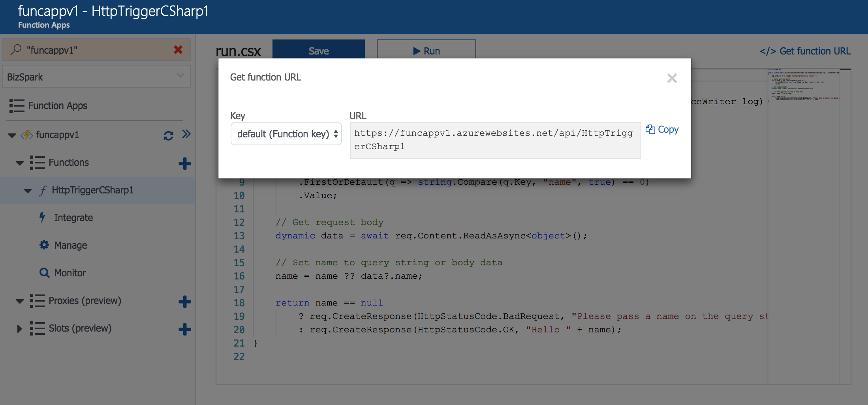Select Proxies (preview) item
The width and height of the screenshot is (868, 405).
[x=85, y=301]
